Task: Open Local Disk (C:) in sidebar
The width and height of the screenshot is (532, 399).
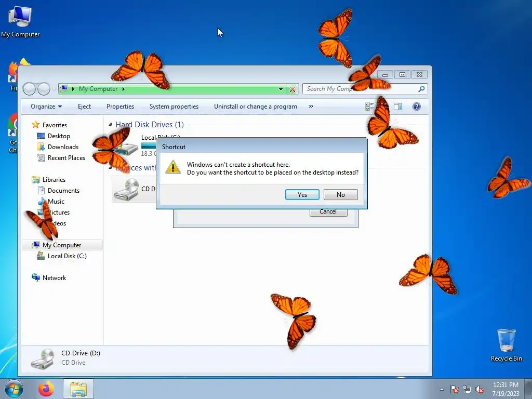Action: tap(67, 256)
